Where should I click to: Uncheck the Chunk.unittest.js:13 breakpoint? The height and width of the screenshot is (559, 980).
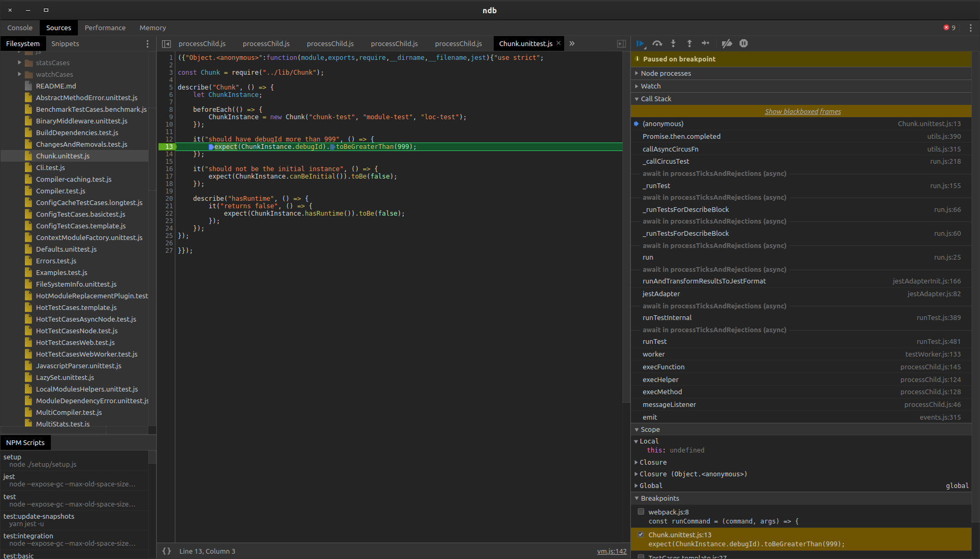point(641,535)
